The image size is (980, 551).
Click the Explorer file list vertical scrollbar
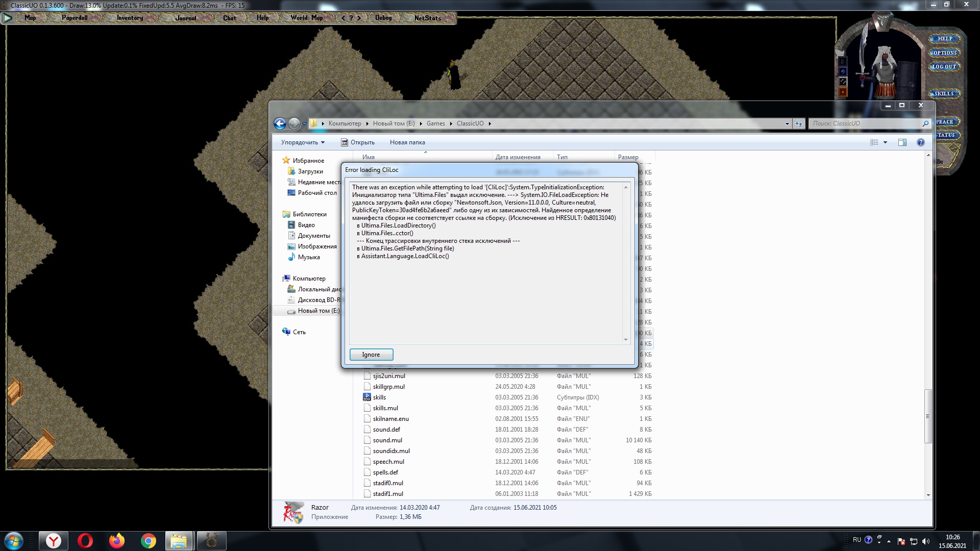[x=928, y=416]
